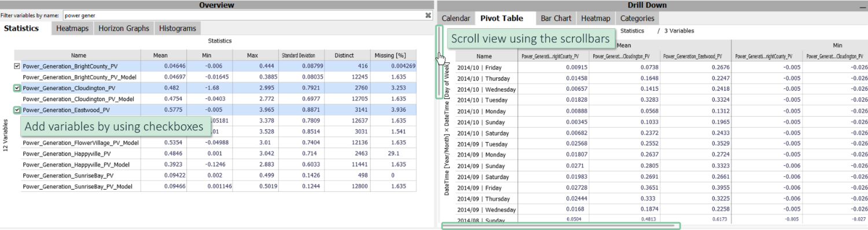Image resolution: width=868 pixels, height=230 pixels.
Task: Click the pivot table horizontal scrollbar
Action: click(561, 226)
